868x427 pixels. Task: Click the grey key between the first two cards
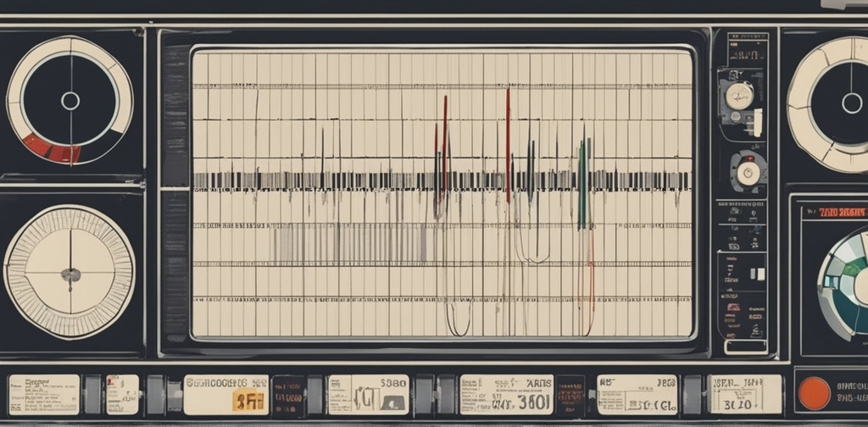pyautogui.click(x=92, y=395)
